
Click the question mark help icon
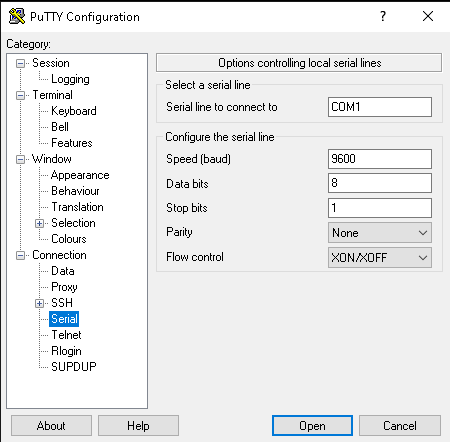(x=383, y=16)
